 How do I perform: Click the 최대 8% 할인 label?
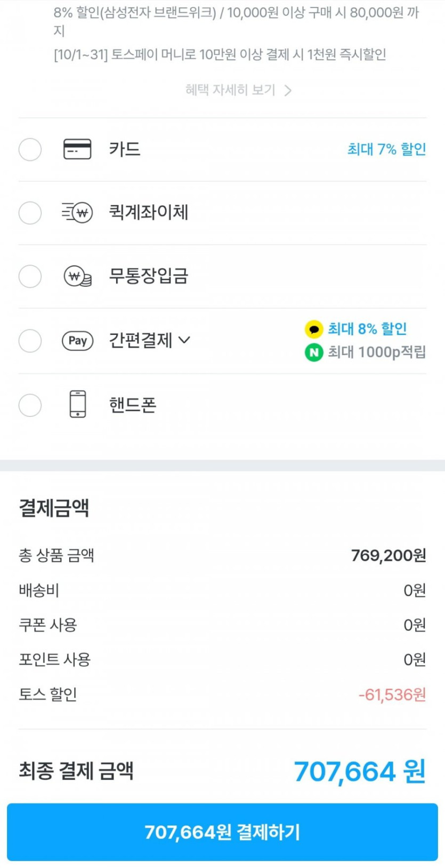click(367, 329)
